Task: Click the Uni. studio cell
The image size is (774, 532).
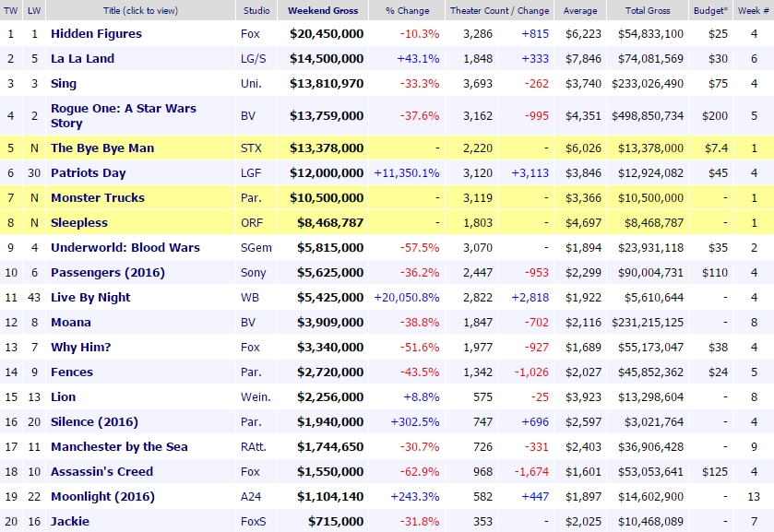Action: pos(251,83)
